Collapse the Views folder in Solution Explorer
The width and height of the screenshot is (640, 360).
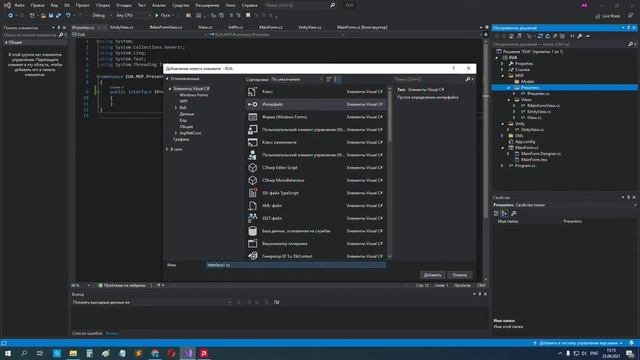pos(509,100)
